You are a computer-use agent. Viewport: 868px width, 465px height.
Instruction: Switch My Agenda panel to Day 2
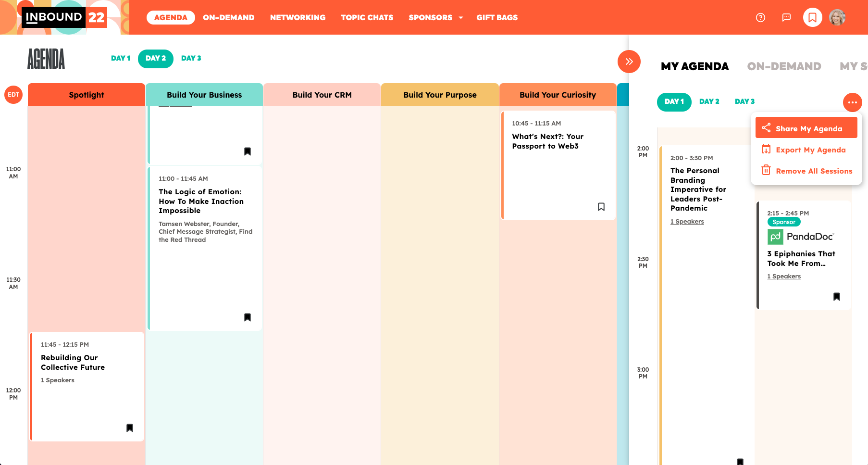709,101
